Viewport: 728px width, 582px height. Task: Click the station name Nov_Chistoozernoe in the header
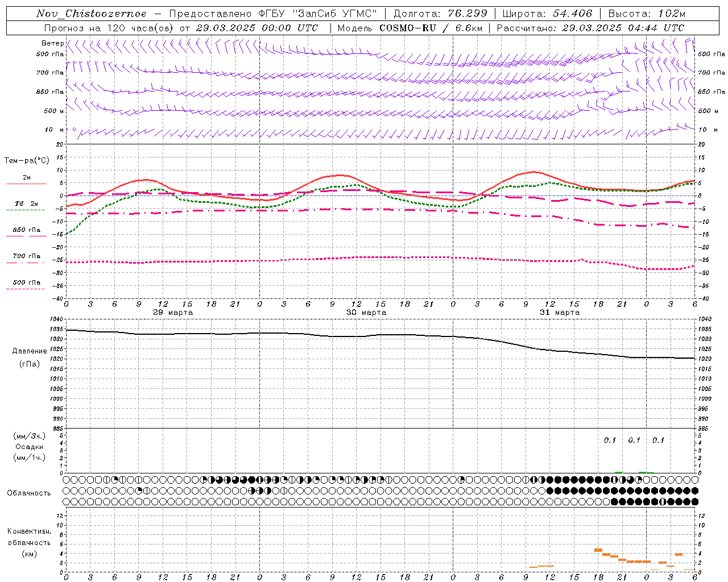click(91, 14)
